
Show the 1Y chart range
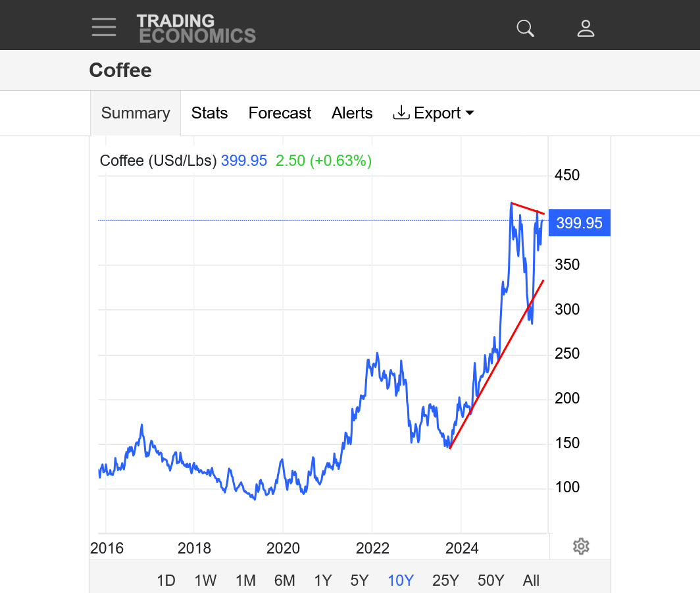pos(322,580)
